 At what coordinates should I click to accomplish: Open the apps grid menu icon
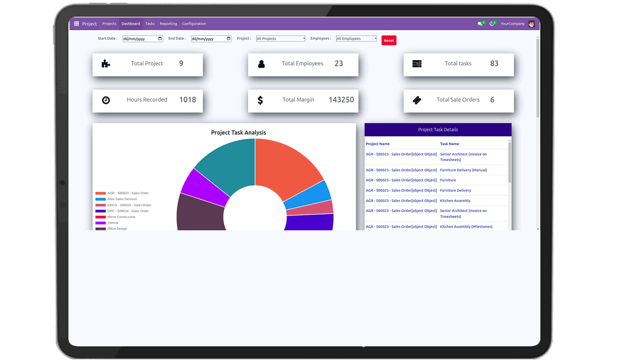click(x=76, y=24)
